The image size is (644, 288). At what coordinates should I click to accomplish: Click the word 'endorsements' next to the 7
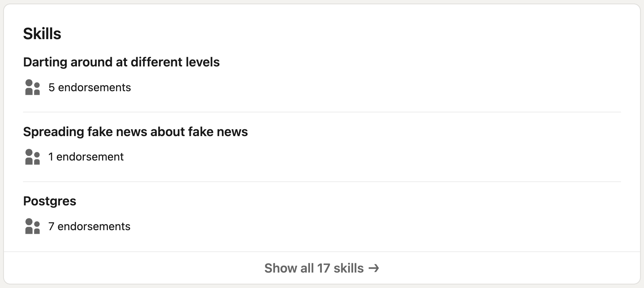[x=94, y=226]
